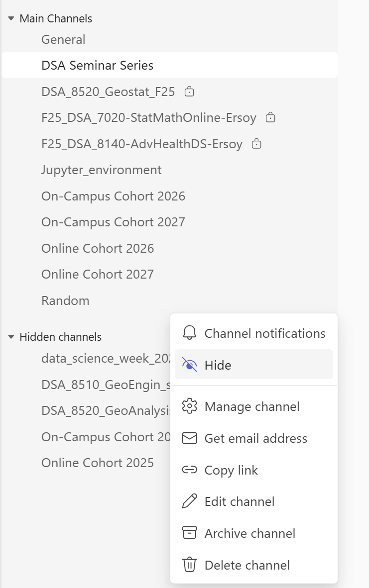Click lock icon beside F25_DSA_7020-StatMathOnline-Ersoy
The height and width of the screenshot is (588, 369).
tap(270, 117)
